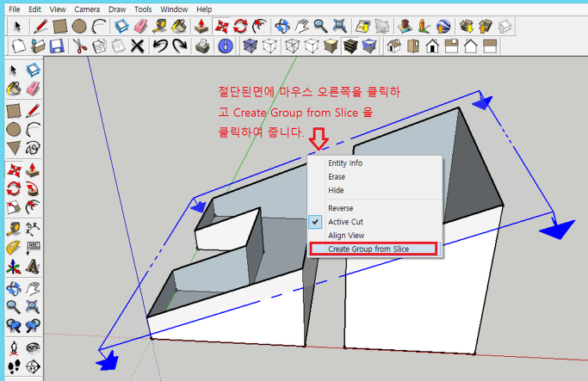Screen dimensions: 588x381
Task: Switch to Iso house view
Action: click(393, 46)
